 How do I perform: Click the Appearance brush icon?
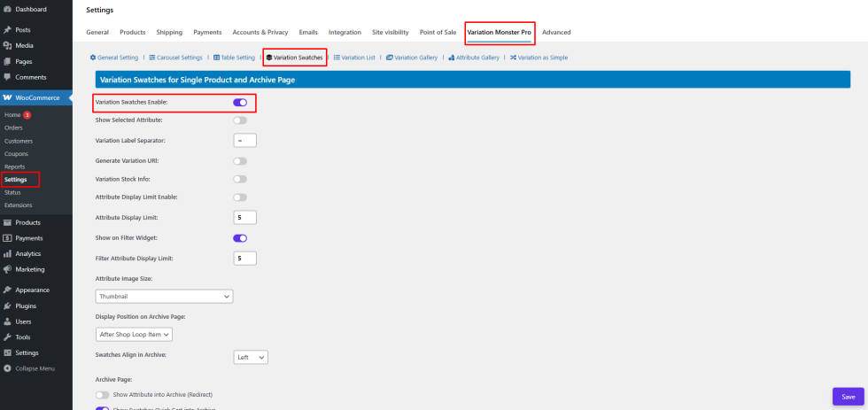point(7,290)
